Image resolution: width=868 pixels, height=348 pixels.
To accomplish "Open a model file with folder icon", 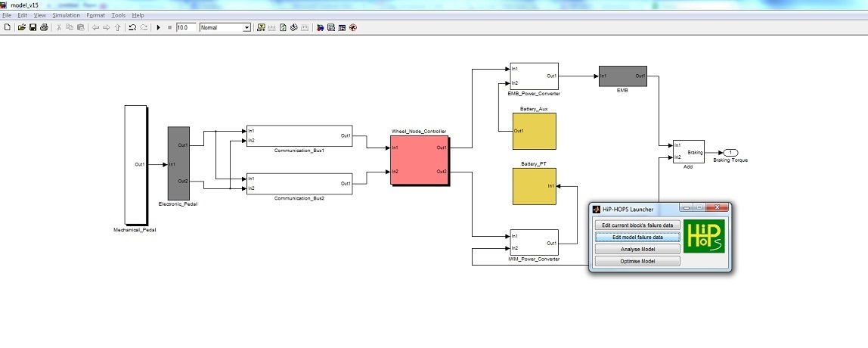I will [x=22, y=27].
